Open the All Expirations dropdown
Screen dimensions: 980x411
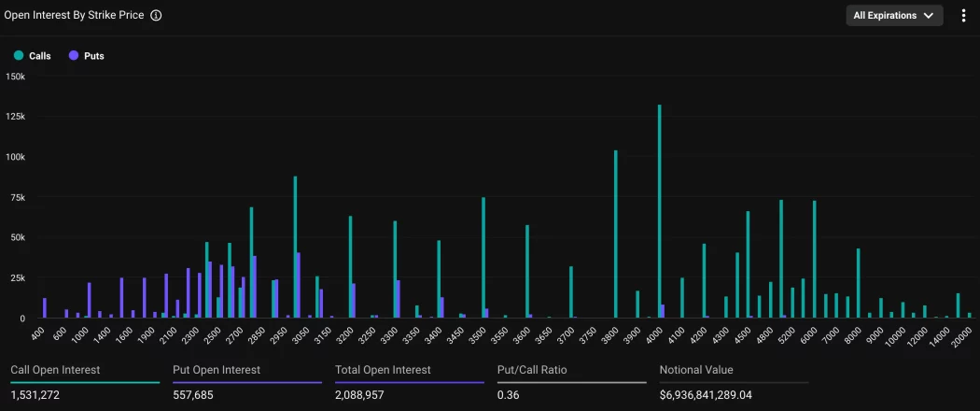click(893, 16)
